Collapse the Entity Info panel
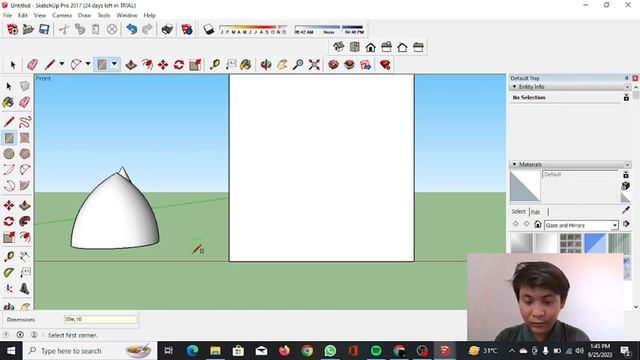This screenshot has width=640, height=360. (514, 87)
